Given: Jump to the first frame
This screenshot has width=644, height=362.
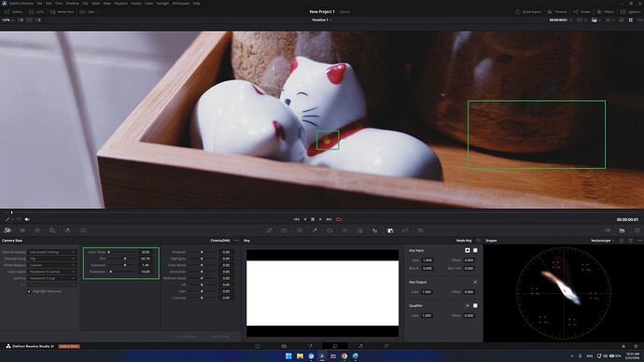Looking at the screenshot, I should click(x=297, y=219).
